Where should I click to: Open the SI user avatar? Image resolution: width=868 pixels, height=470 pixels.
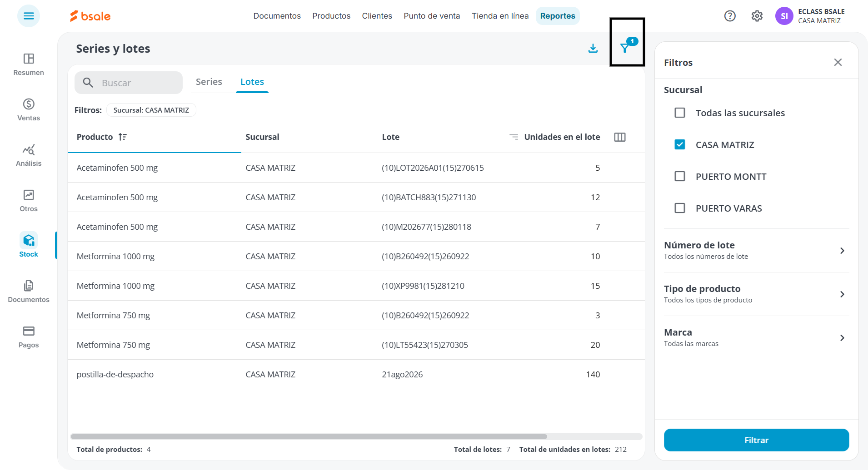coord(784,16)
